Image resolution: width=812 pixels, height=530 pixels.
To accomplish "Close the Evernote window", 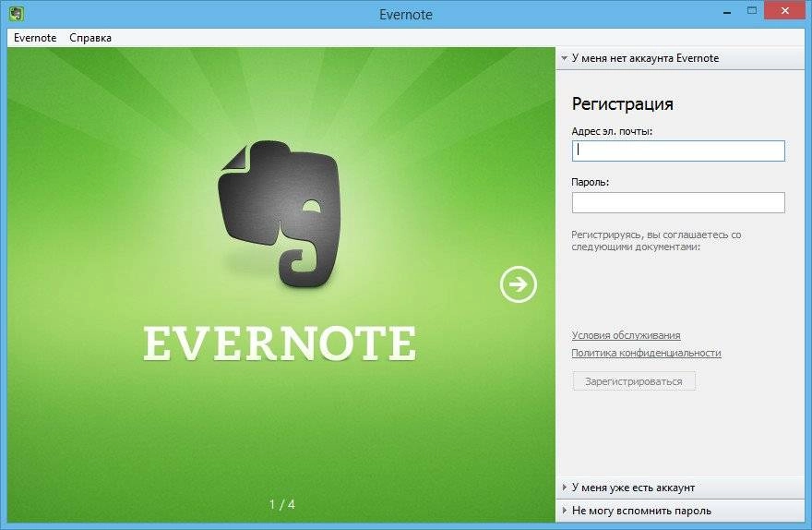I will pos(784,10).
